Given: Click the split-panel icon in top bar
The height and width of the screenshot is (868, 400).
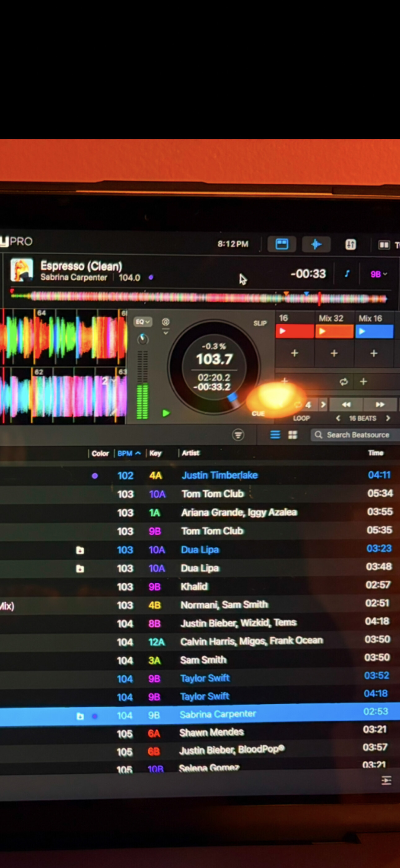Looking at the screenshot, I should click(384, 245).
